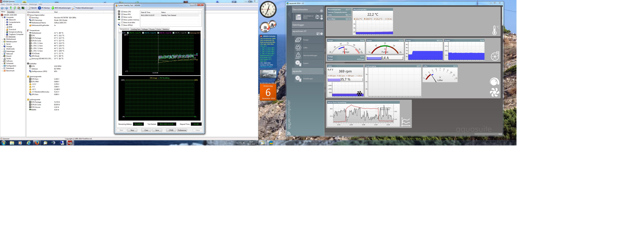Uncheck the Stress FPU checkbox
Image resolution: width=644 pixels, height=236 pixels.
pyautogui.click(x=122, y=14)
